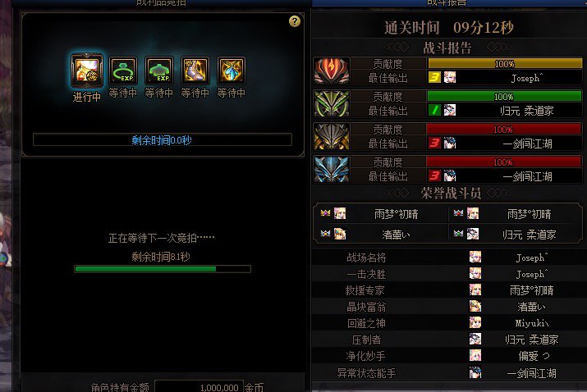Image resolution: width=587 pixels, height=392 pixels.
Task: Click the gold amount field showing 1,000,000
Action: (199, 386)
